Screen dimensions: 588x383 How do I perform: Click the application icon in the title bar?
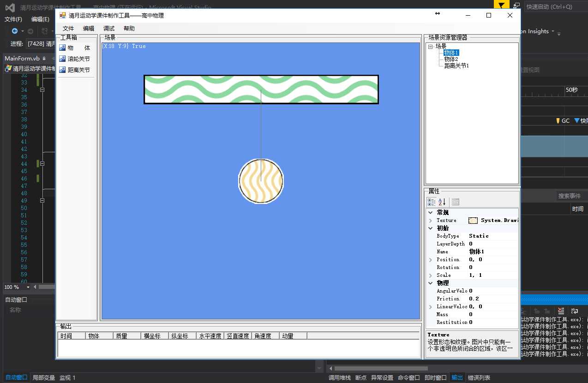(x=62, y=15)
